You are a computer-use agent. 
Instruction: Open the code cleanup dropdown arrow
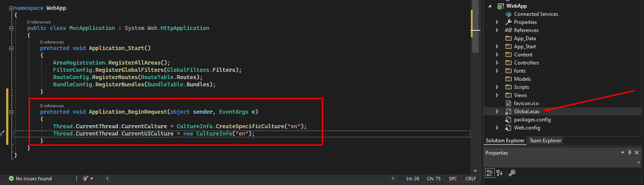[x=91, y=179]
